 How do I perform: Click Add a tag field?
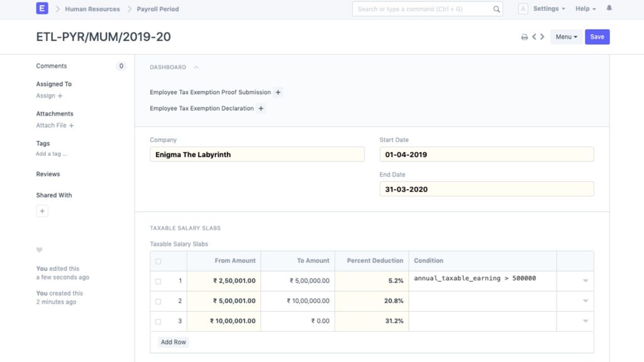click(52, 154)
